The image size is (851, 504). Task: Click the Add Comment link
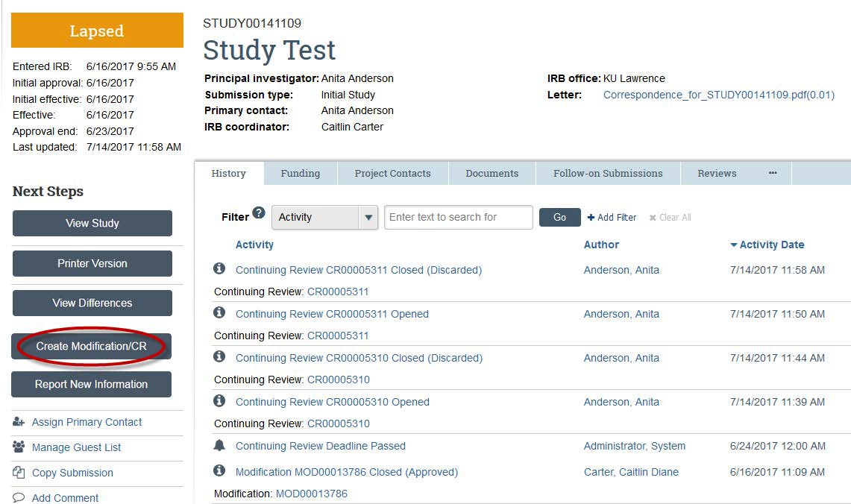click(65, 497)
